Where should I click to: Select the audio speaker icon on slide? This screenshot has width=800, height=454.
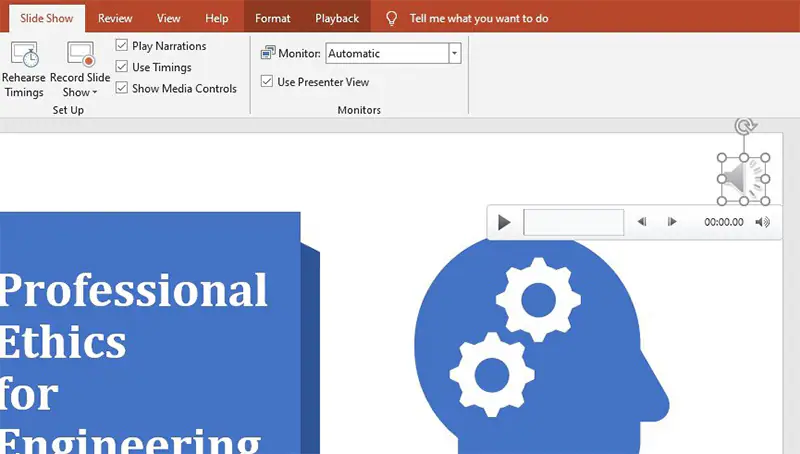(743, 180)
